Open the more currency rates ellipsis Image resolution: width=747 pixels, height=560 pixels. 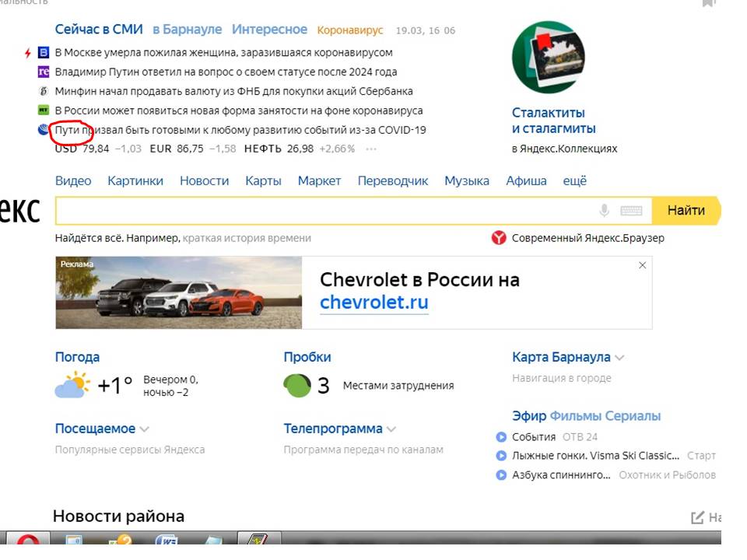click(x=371, y=149)
